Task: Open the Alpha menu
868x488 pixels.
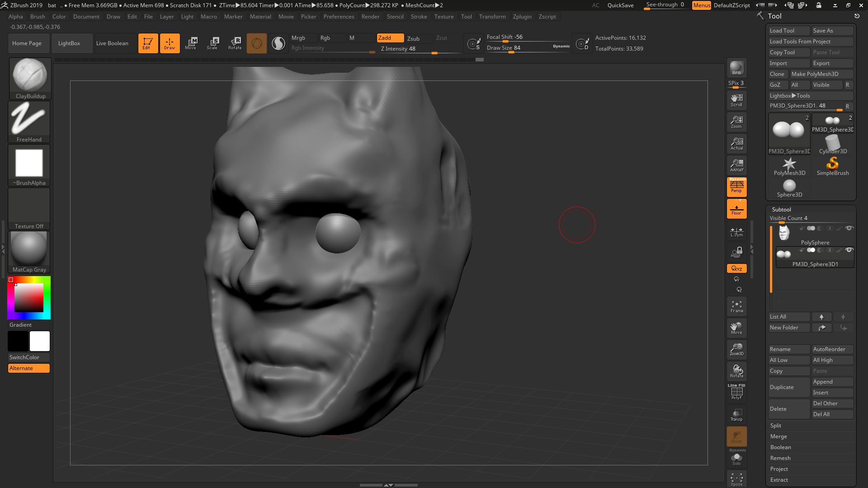Action: [15, 17]
